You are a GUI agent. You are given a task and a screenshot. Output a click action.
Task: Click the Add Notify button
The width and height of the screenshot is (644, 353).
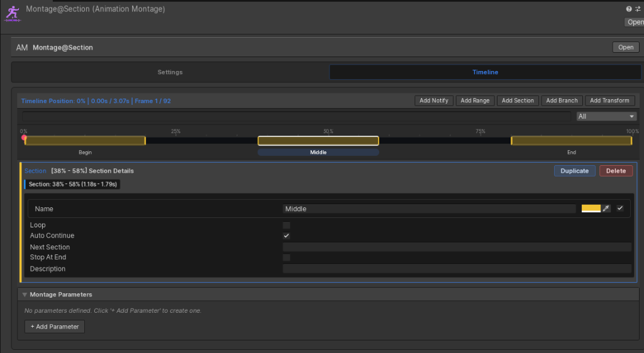tap(434, 100)
